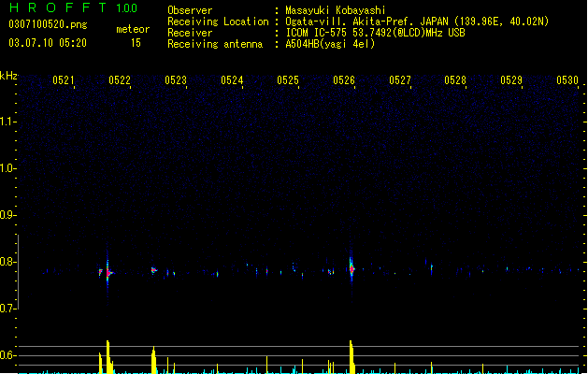The width and height of the screenshot is (588, 374).
Task: Click the small echo after 0522 near 0.8 kHz
Action: pos(153,269)
